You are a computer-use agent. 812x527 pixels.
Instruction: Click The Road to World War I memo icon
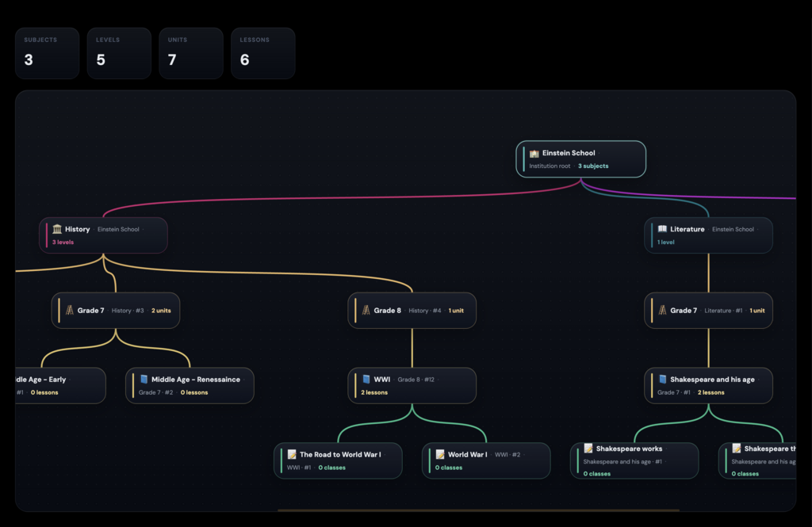tap(292, 454)
